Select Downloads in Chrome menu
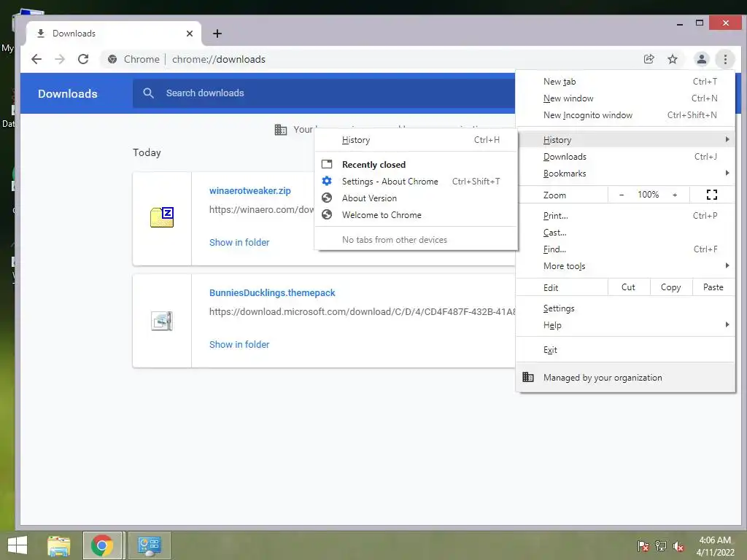 click(625, 156)
